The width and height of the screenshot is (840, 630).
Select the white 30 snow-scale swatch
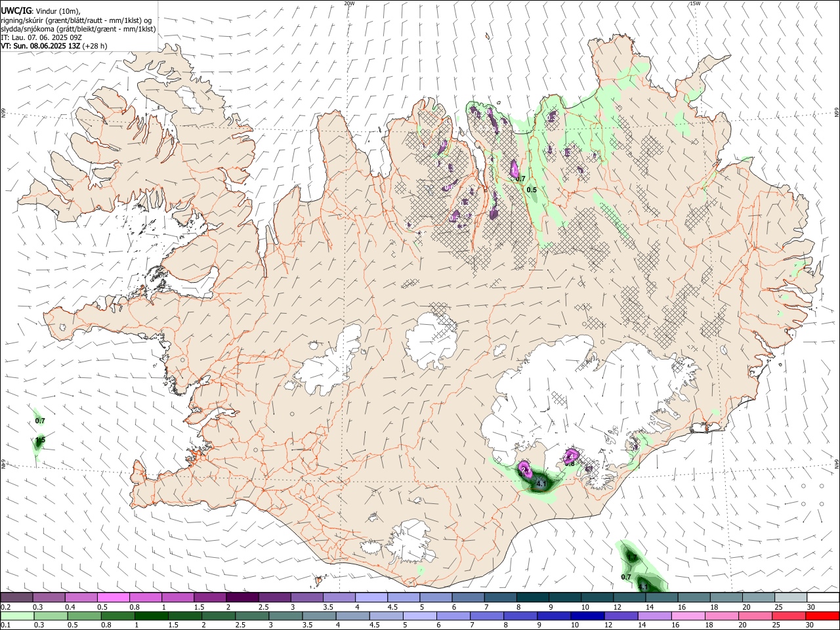[823, 598]
